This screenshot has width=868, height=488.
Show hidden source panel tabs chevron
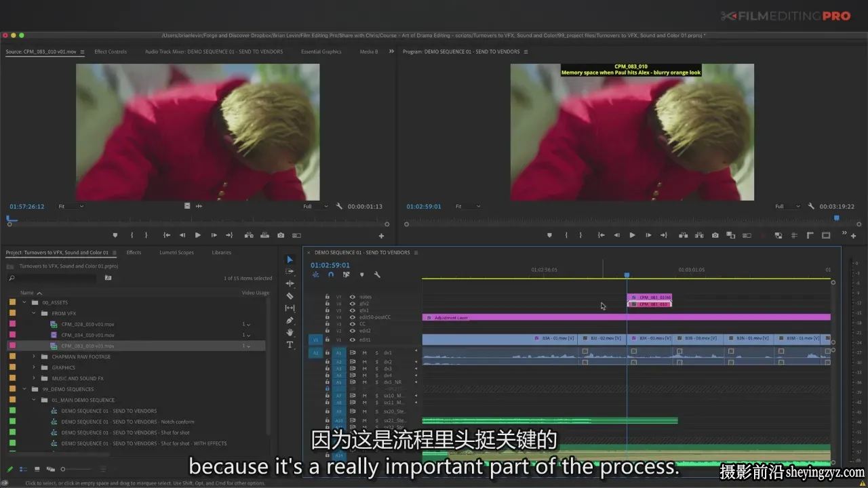(x=391, y=52)
